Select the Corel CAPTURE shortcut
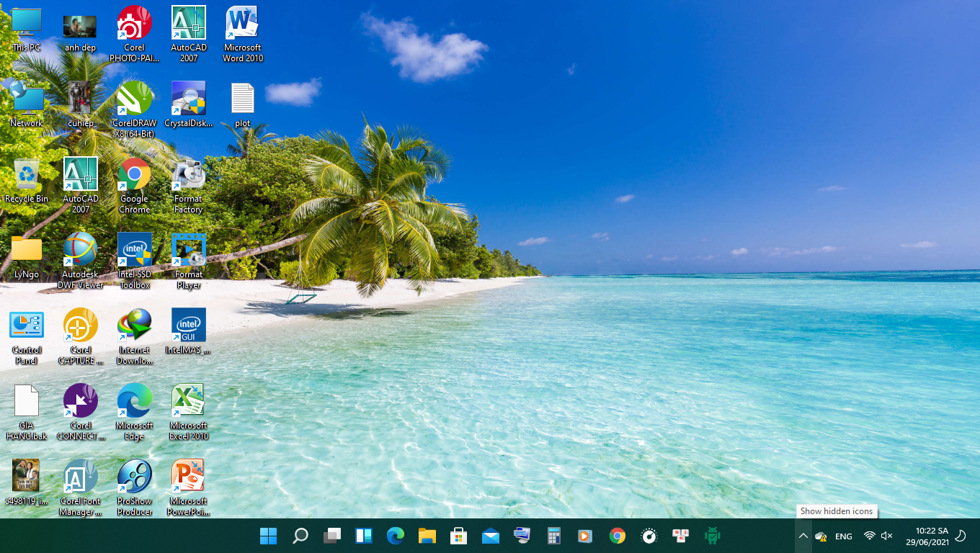Viewport: 980px width, 553px height. point(81,337)
